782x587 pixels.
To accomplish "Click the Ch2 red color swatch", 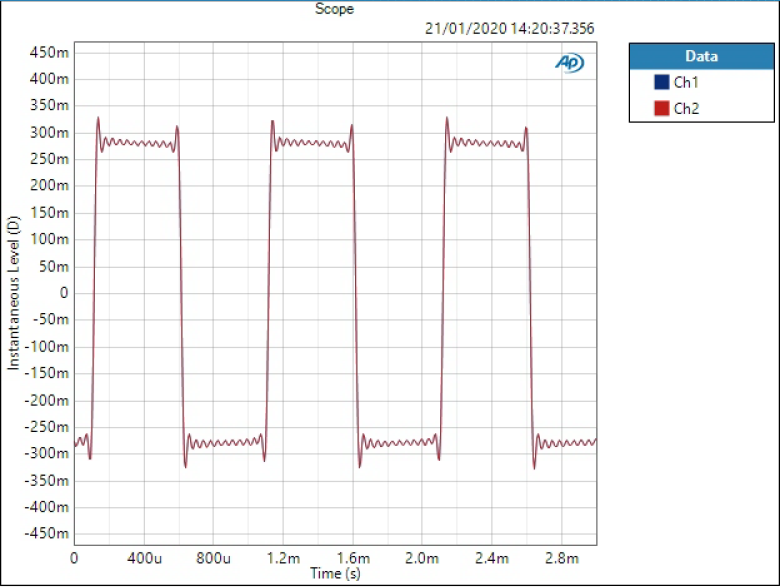I will [x=661, y=108].
